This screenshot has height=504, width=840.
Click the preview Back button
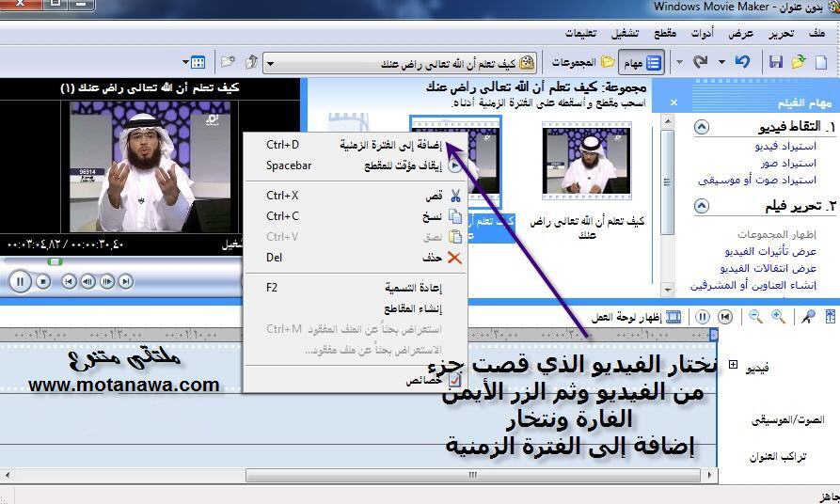(69, 282)
